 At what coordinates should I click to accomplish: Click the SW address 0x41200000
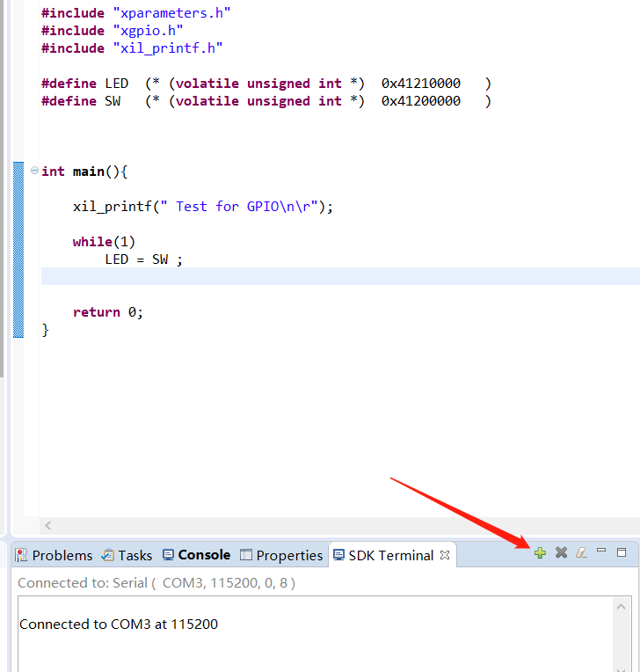coord(421,101)
